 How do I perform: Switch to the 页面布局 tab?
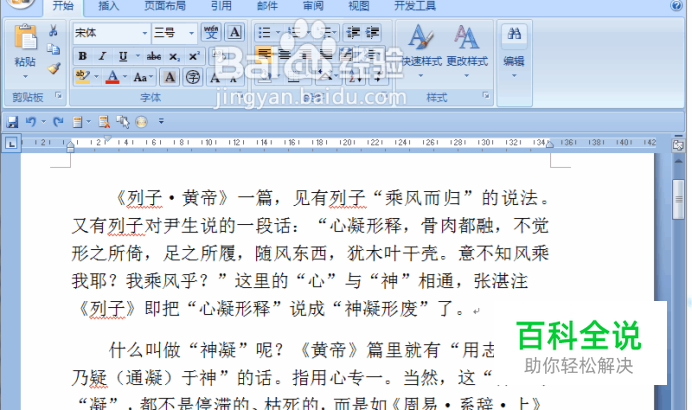[165, 6]
